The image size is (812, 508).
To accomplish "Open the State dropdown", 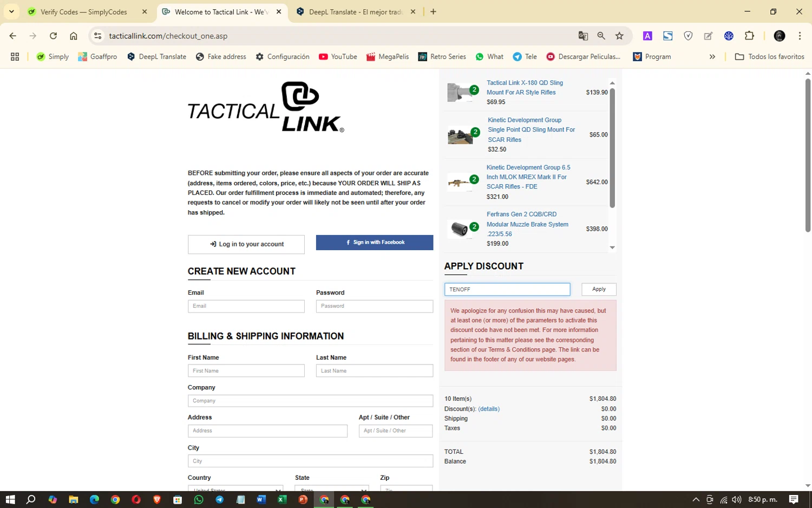I will point(332,488).
